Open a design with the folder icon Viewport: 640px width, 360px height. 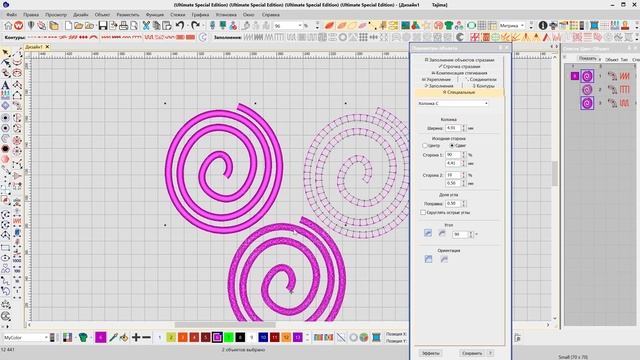(x=78, y=25)
